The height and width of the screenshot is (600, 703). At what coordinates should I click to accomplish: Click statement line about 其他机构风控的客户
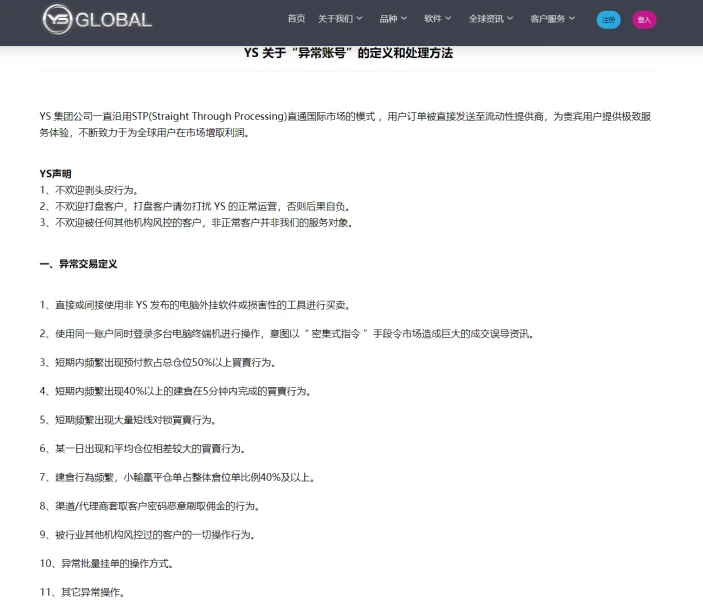196,222
